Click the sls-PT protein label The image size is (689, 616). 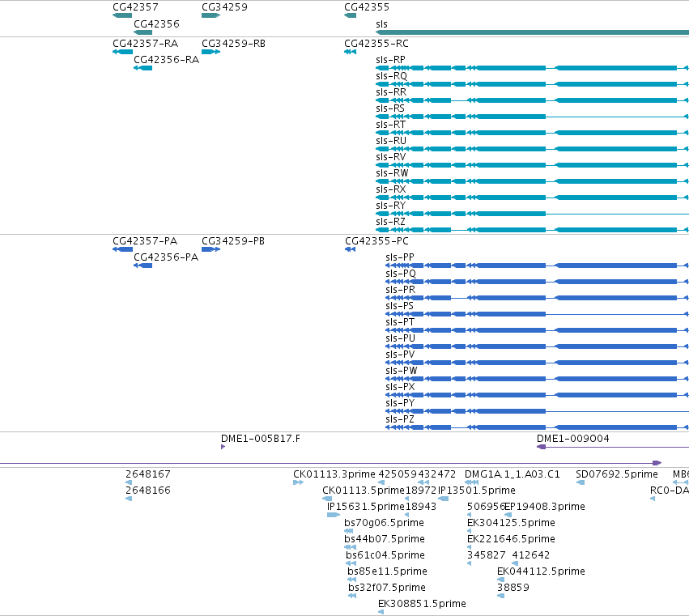(400, 322)
